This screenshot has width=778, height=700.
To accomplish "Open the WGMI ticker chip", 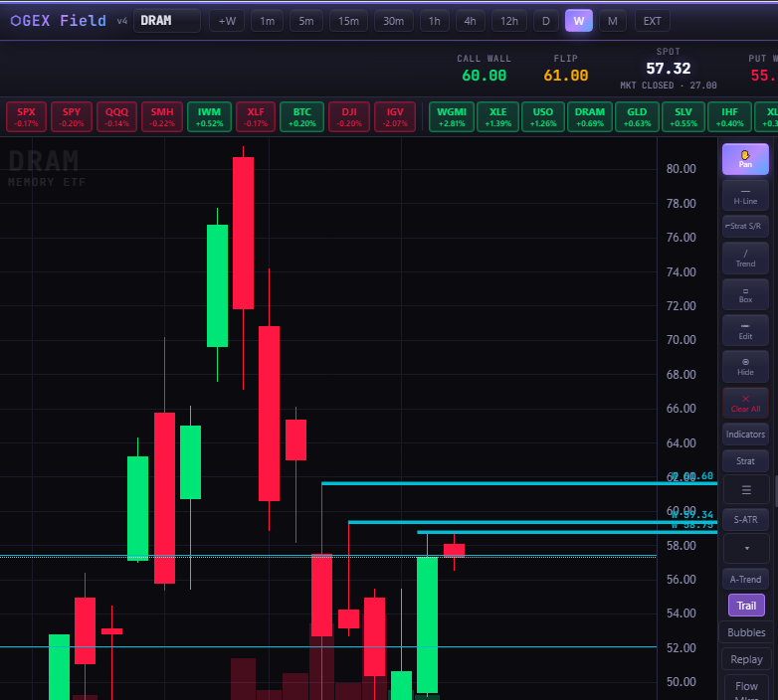I will point(452,117).
